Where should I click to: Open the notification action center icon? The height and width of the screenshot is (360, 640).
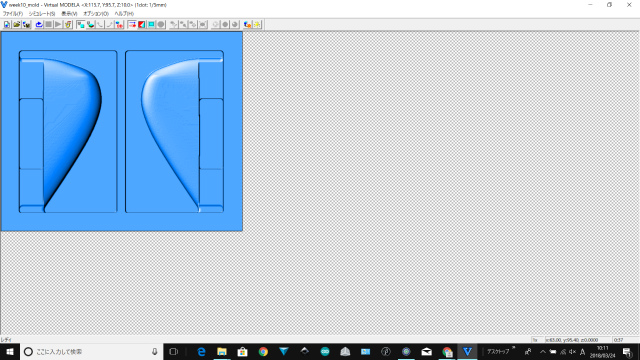[x=627, y=351]
